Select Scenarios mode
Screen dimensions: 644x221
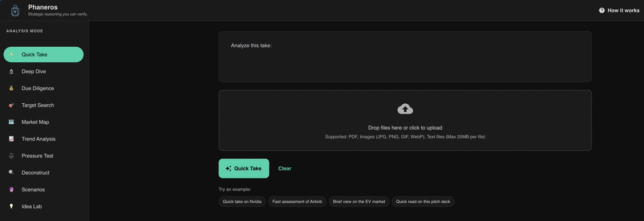click(x=43, y=190)
